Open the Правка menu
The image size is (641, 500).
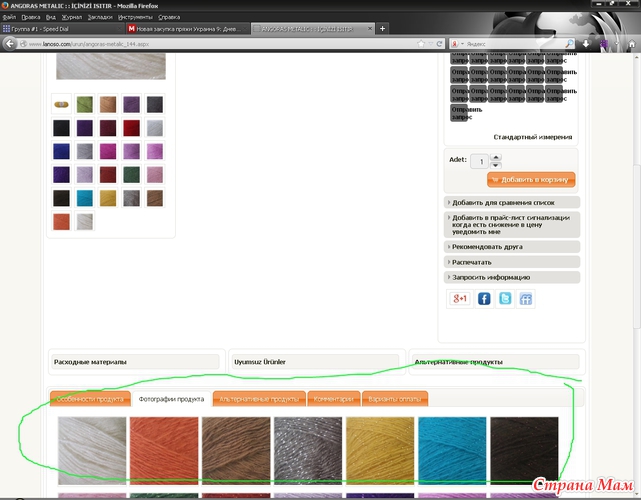coord(31,17)
